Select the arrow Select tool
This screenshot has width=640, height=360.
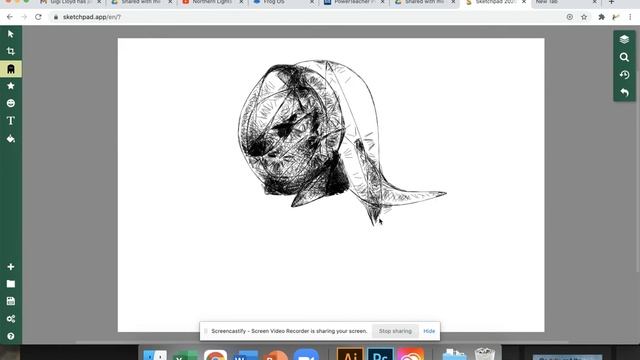pos(11,34)
